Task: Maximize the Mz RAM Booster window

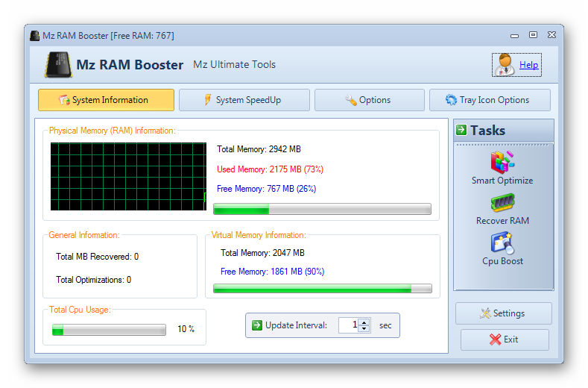Action: click(x=533, y=35)
